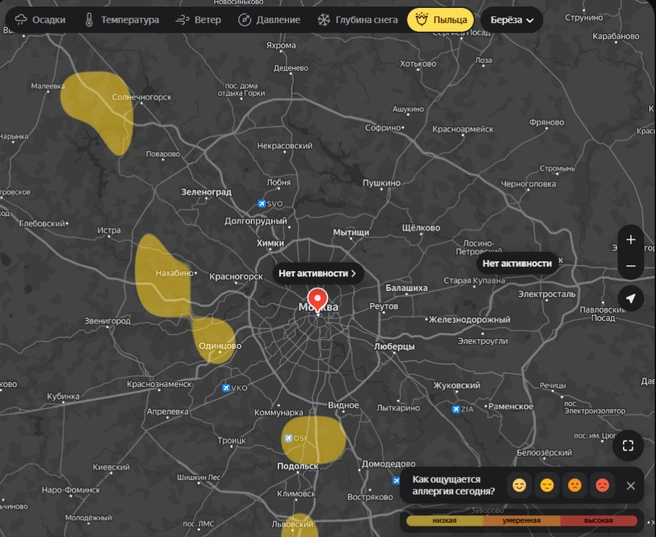Click the Жуковский city label
This screenshot has width=656, height=537.
pyautogui.click(x=457, y=385)
